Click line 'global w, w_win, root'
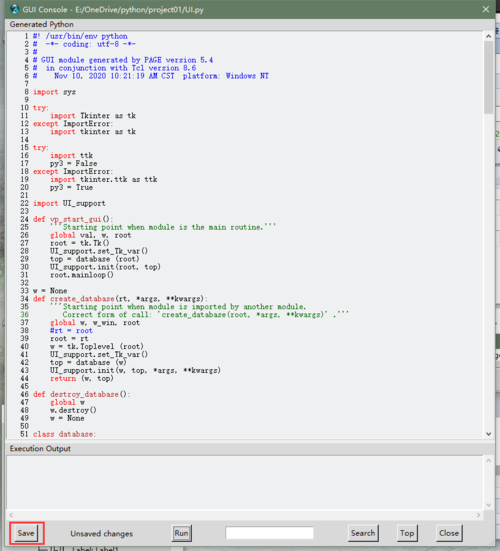The height and width of the screenshot is (551, 500). 95,323
